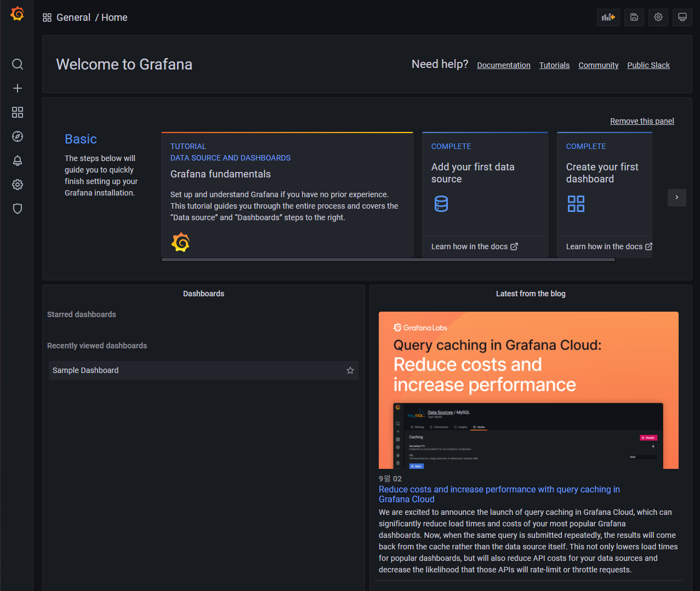Open the Configuration gear in the sidebar
The image size is (700, 591).
(x=18, y=185)
